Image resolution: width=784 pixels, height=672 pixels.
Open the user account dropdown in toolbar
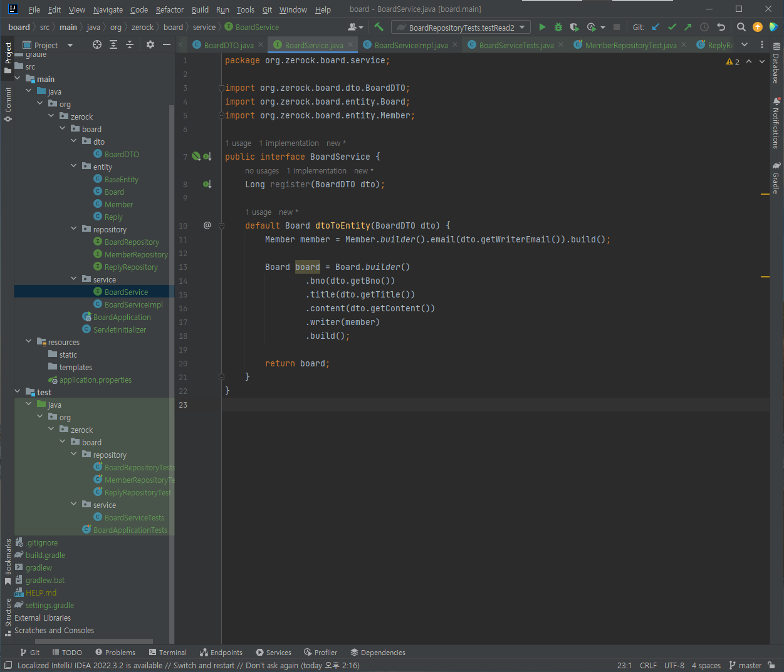[355, 27]
